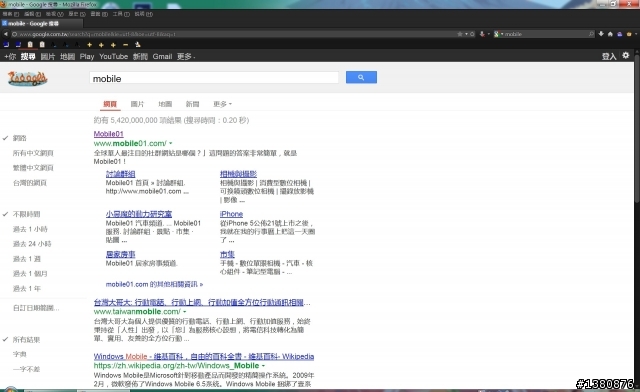
Task: Open the dropdown arrow beside the bookmark star
Action: (x=466, y=34)
